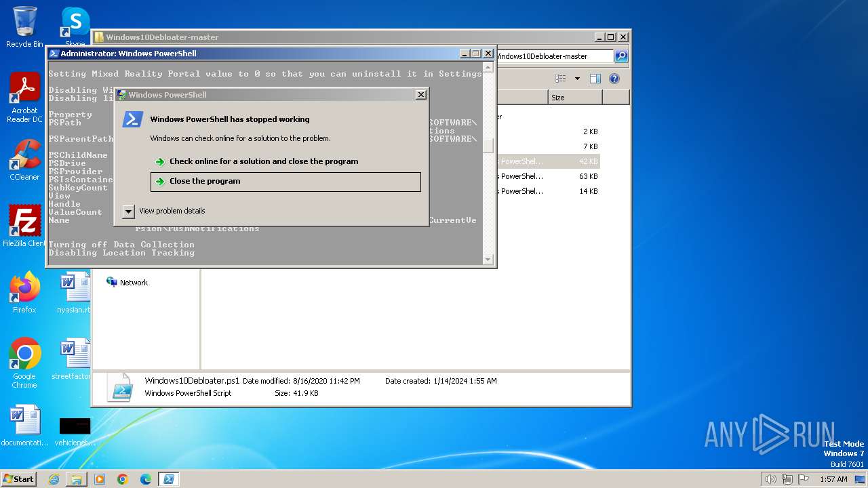Open Windows Explorer taskbar icon
Viewport: 868px width, 488px height.
pyautogui.click(x=77, y=479)
